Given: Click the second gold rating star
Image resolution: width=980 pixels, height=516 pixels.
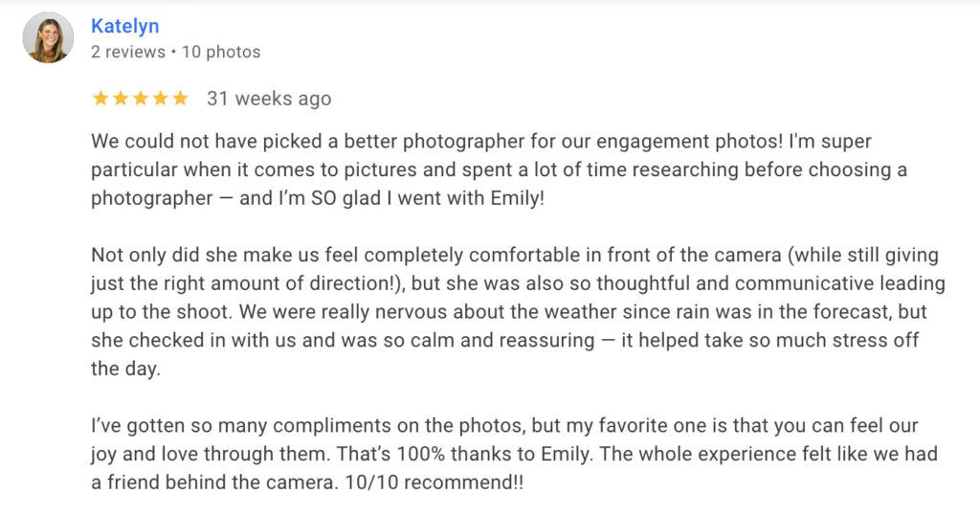Looking at the screenshot, I should coord(121,98).
